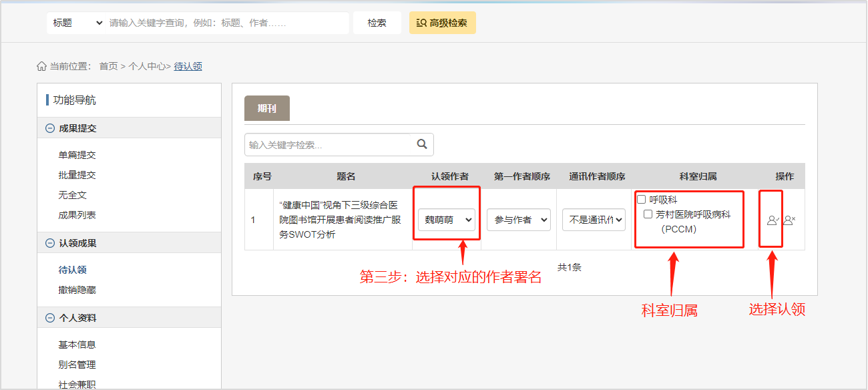The height and width of the screenshot is (390, 868).
Task: Check the 呼吸科 department checkbox
Action: coord(642,199)
